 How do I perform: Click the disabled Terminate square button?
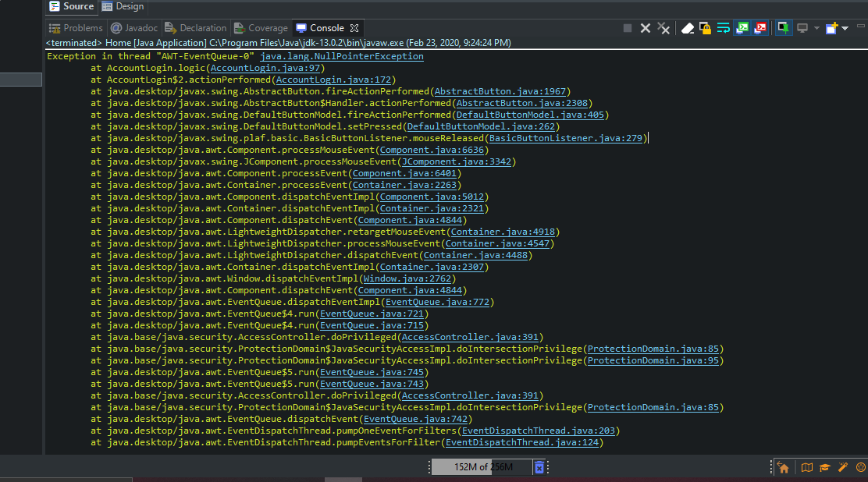628,28
